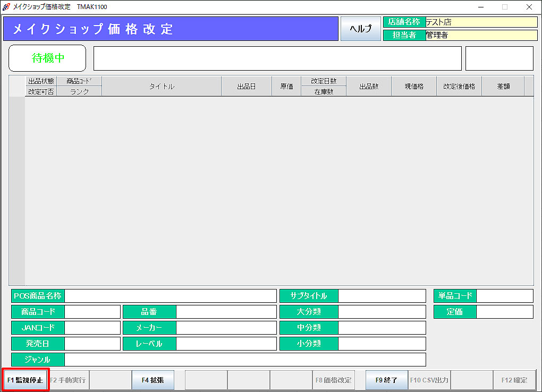This screenshot has height=392, width=542.
Task: Click the メーカー text field
Action: click(x=226, y=328)
